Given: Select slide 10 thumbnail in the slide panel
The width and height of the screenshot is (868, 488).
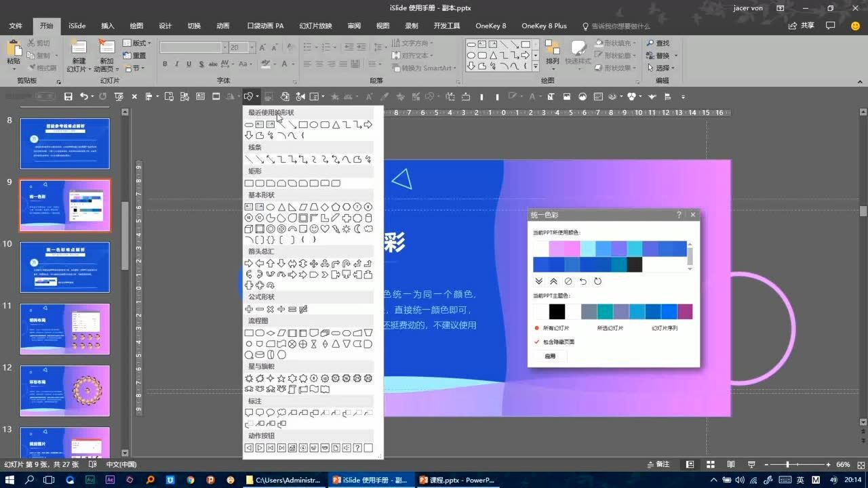Looking at the screenshot, I should [64, 267].
